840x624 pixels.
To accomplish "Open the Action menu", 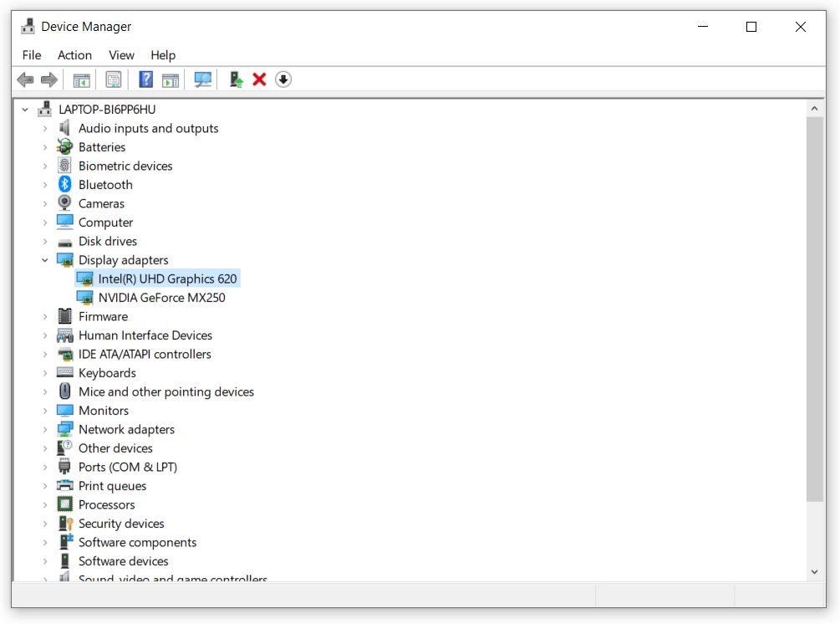I will tap(74, 55).
